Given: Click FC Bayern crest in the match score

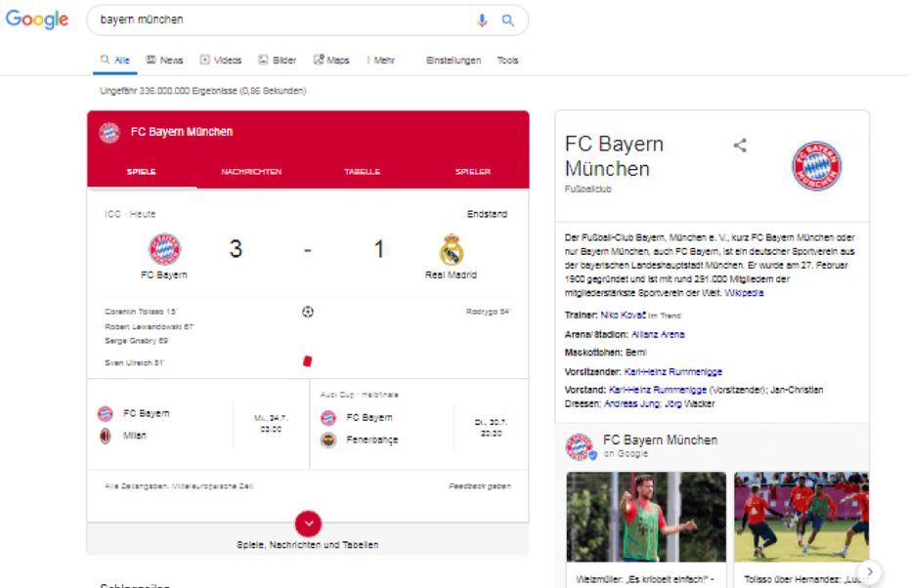Looking at the screenshot, I should point(164,249).
